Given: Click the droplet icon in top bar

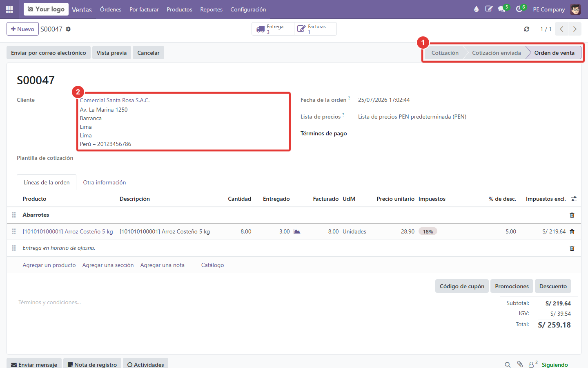Looking at the screenshot, I should pyautogui.click(x=476, y=9).
